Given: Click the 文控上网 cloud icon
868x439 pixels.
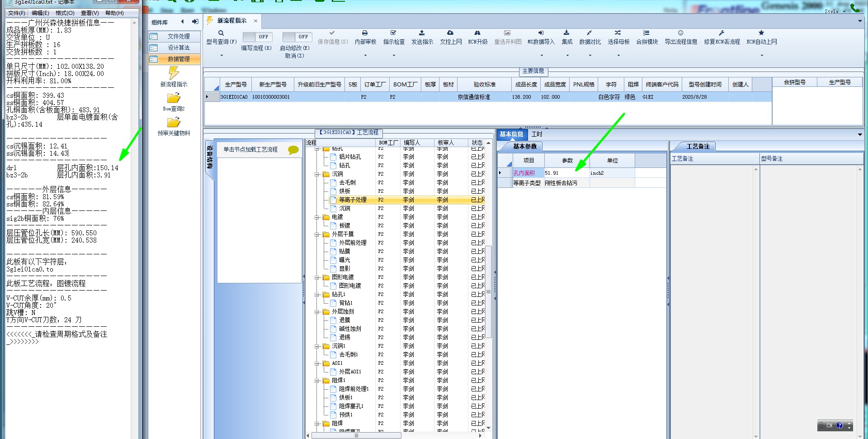Looking at the screenshot, I should coord(450,33).
